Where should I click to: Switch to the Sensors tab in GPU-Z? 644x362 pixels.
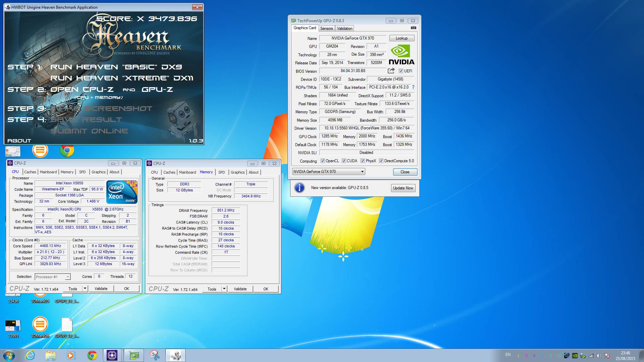pyautogui.click(x=326, y=28)
